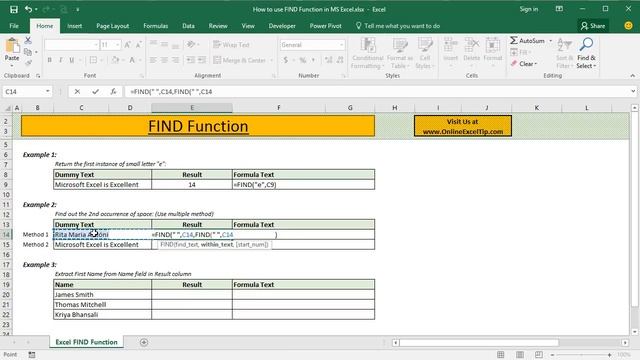Viewport: 640px width, 360px height.
Task: Expand the formula bar chevron
Action: point(633,91)
